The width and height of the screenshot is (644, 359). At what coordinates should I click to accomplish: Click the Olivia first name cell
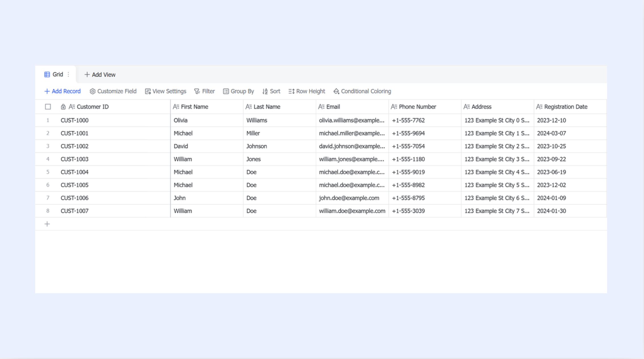click(x=207, y=120)
